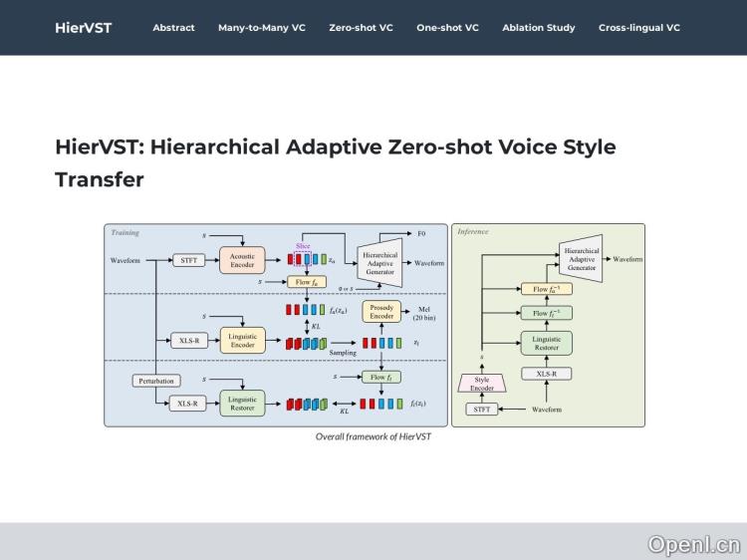
Task: Click the Perturbation box in Training diagram
Action: (x=154, y=381)
